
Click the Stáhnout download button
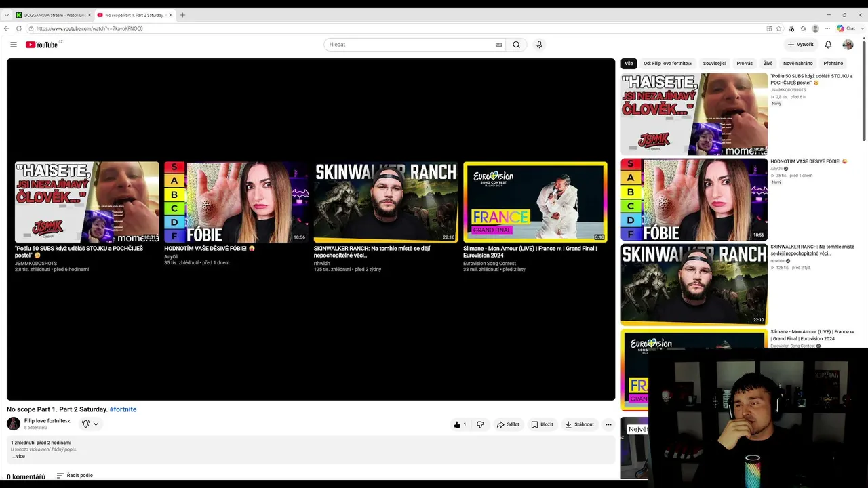tap(580, 424)
